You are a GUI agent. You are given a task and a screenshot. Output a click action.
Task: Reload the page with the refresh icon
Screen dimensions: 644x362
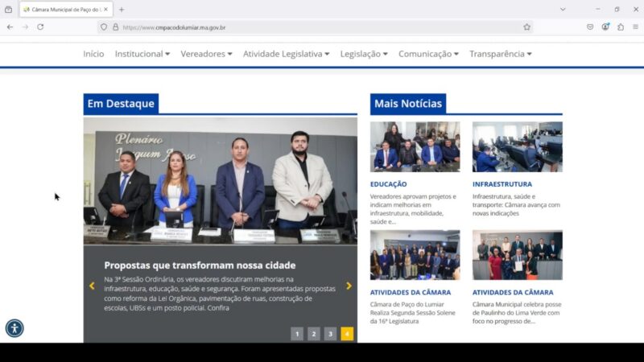pyautogui.click(x=40, y=27)
